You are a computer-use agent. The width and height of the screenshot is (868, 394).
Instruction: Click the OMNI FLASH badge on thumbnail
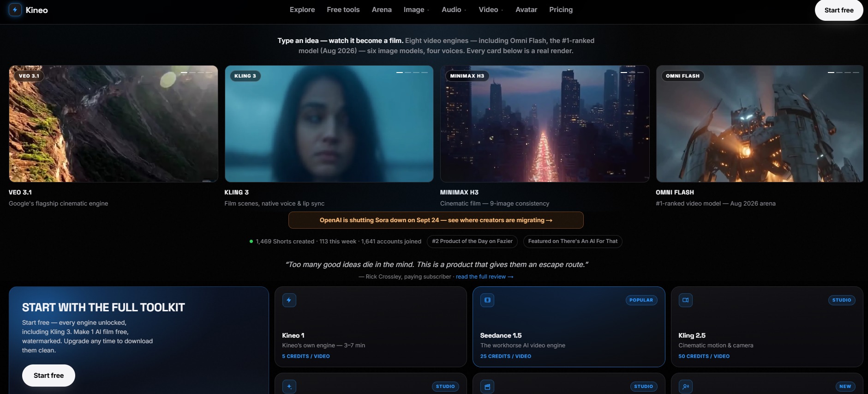point(682,76)
